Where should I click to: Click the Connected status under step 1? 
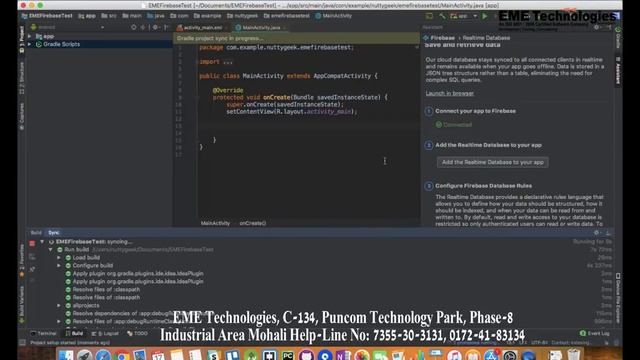coord(453,125)
